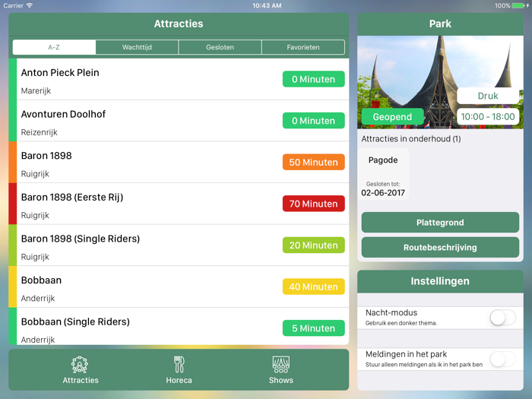The height and width of the screenshot is (399, 532).
Task: Check the battery icon in status bar
Action: tap(518, 5)
